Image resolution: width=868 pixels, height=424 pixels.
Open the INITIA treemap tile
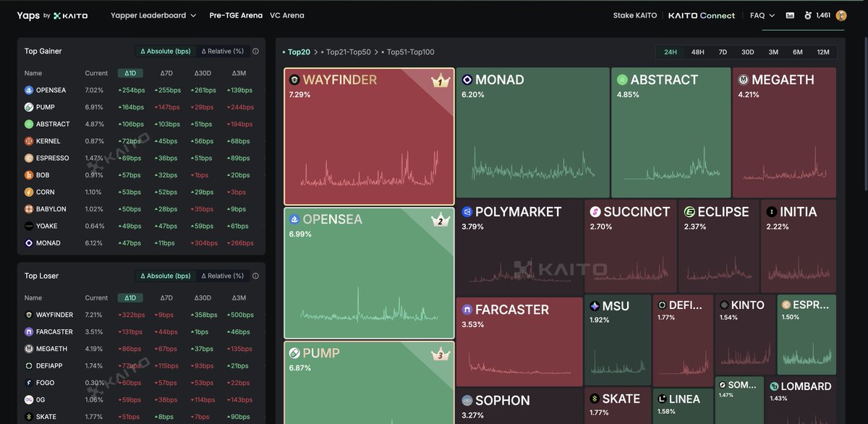pos(799,247)
